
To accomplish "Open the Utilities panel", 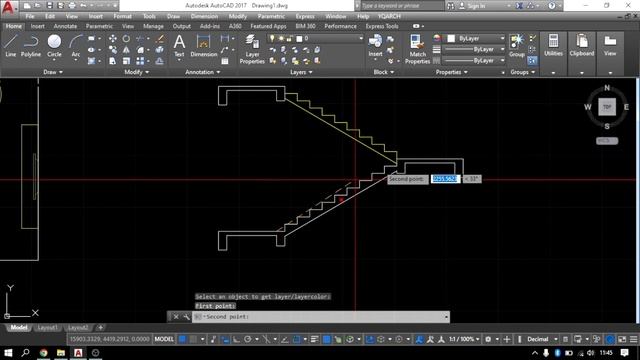I will click(553, 45).
